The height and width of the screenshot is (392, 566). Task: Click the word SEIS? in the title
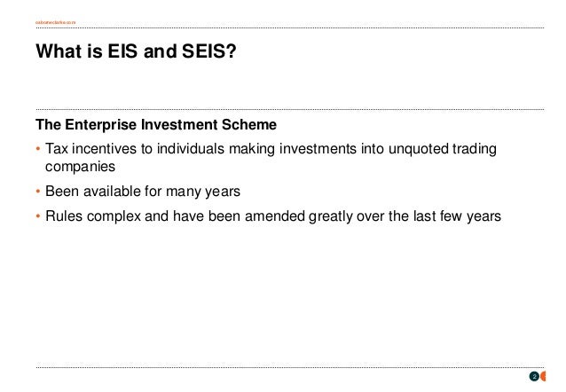[209, 51]
